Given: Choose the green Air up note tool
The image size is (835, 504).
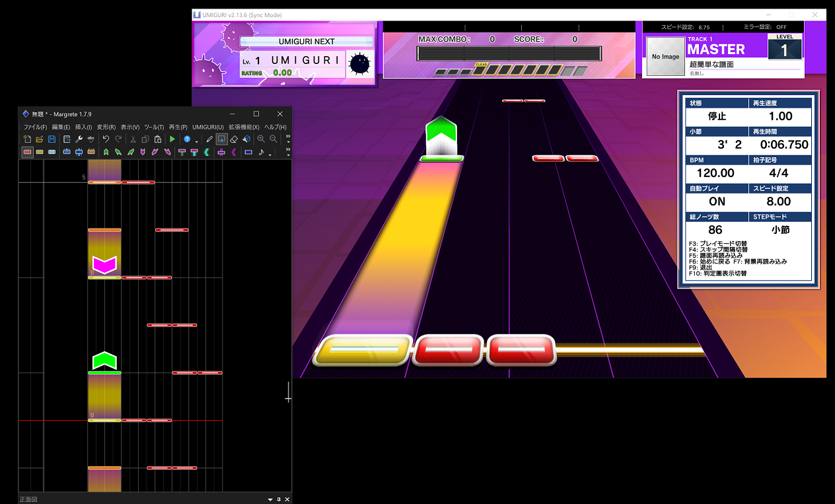Looking at the screenshot, I should pos(106,152).
